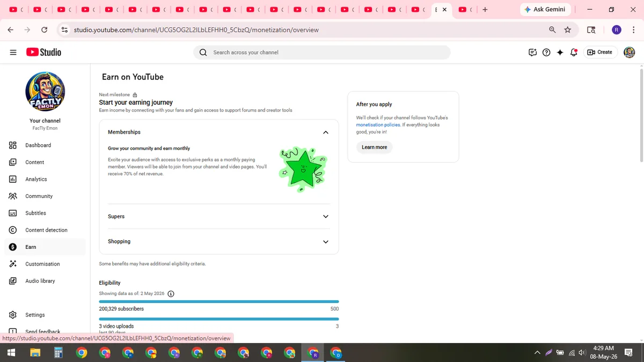Click the YouTube Studio logo

pyautogui.click(x=43, y=52)
